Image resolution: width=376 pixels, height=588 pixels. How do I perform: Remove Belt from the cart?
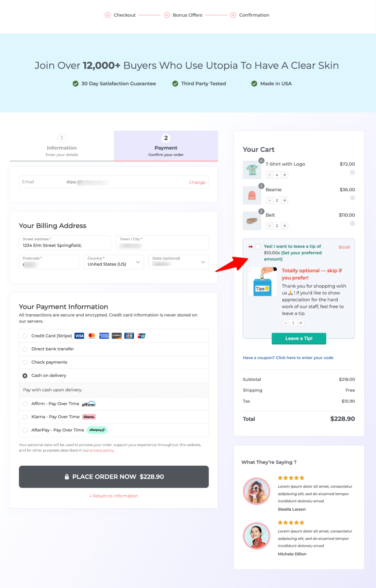coord(352,224)
